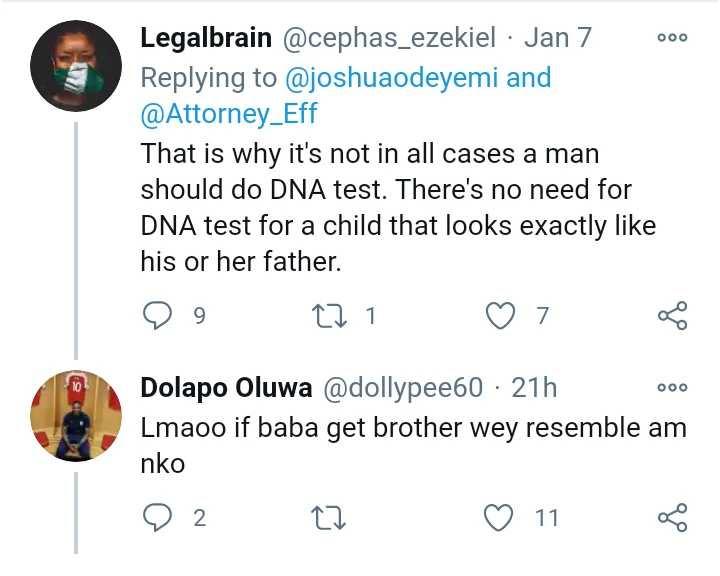720x576 pixels.
Task: Open more options on Legalbrain's tweet
Action: click(x=672, y=37)
